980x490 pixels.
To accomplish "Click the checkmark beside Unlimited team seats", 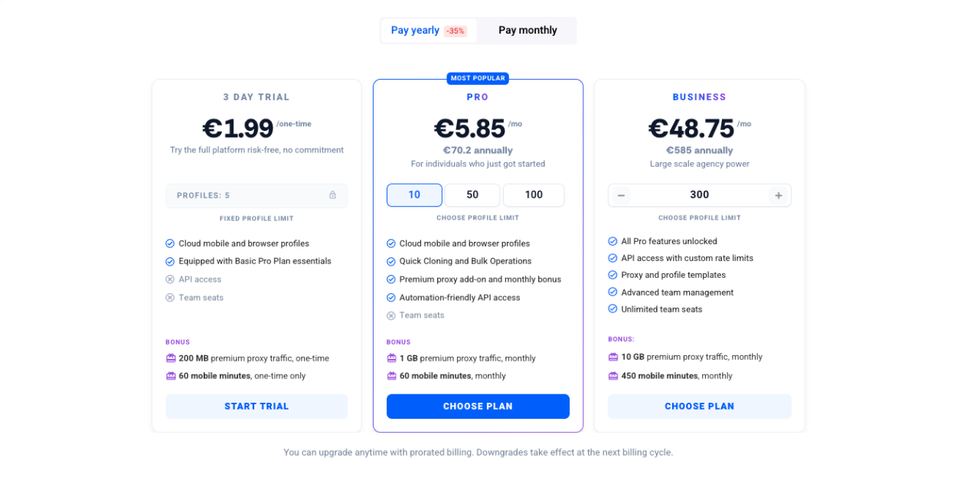I will [x=612, y=309].
